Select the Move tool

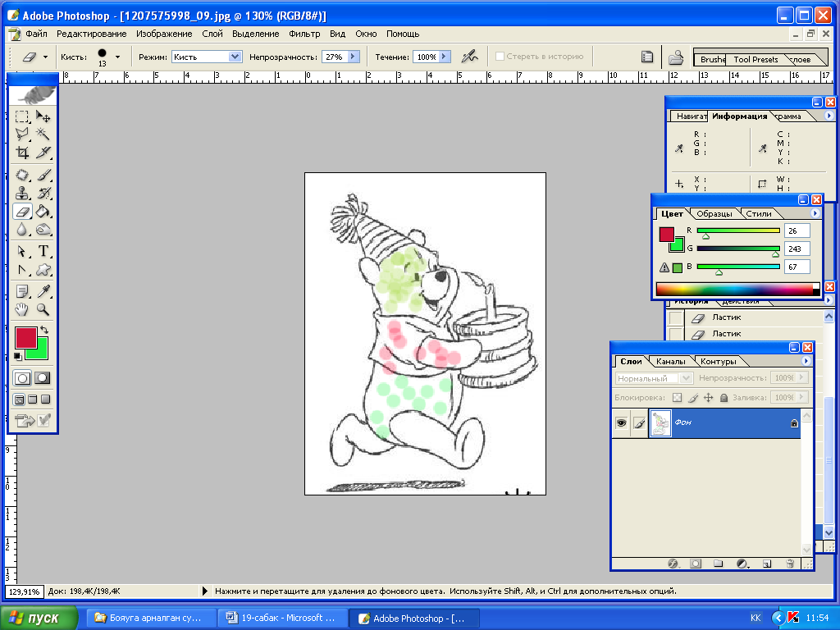coord(43,116)
